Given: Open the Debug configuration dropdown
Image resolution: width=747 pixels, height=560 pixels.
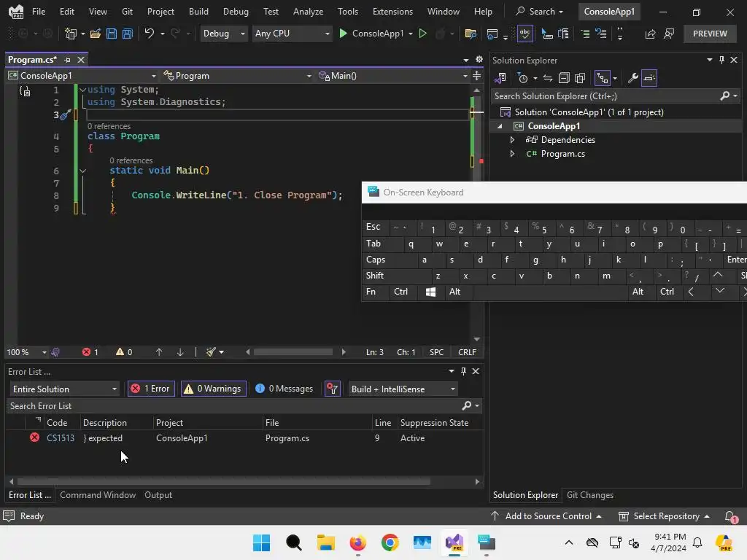Looking at the screenshot, I should [223, 34].
